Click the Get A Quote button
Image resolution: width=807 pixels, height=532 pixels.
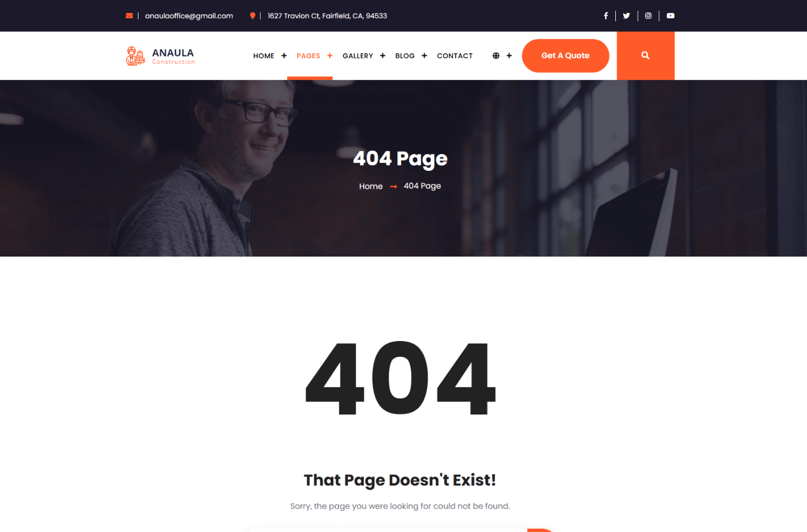[565, 55]
